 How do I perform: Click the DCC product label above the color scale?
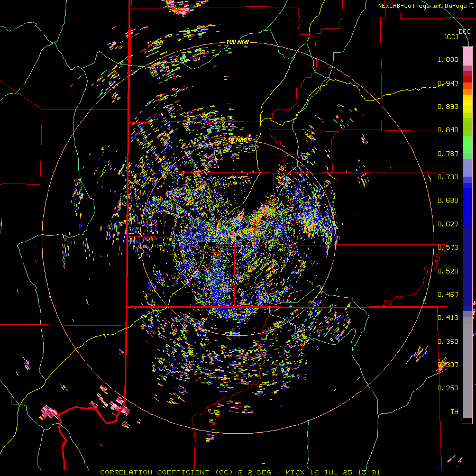point(464,32)
